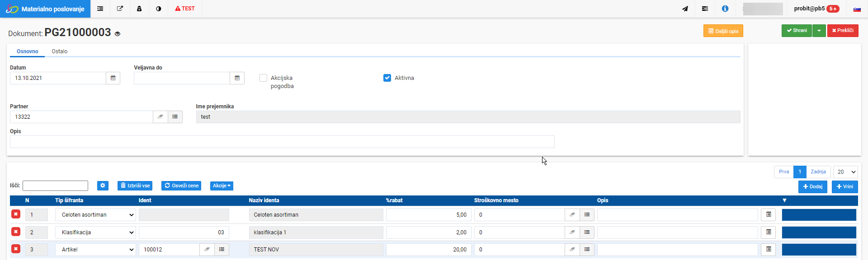Select page 1 in pagination
Viewport: 868px width, 260px height.
800,172
